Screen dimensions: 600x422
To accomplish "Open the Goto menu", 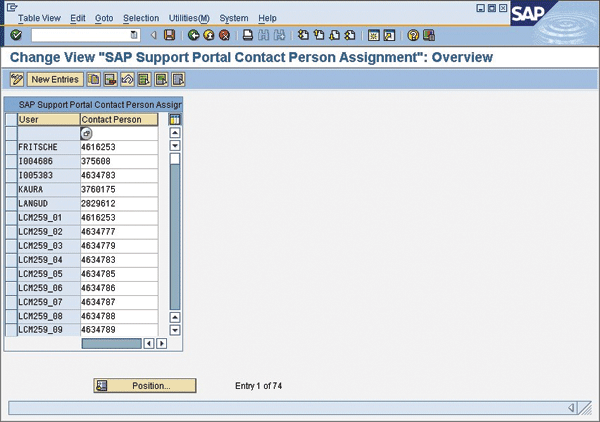I will [x=104, y=18].
